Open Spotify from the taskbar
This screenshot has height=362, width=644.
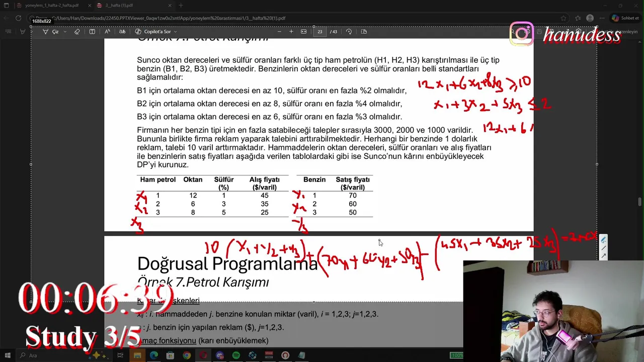[x=236, y=355]
